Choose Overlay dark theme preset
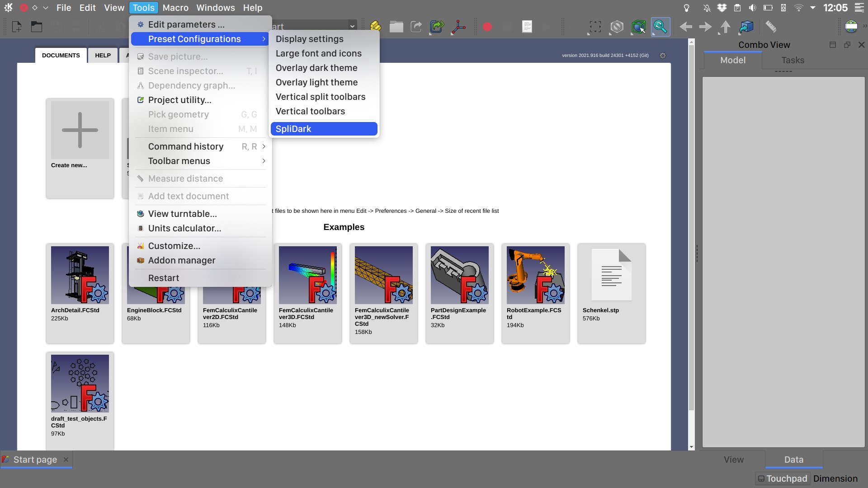The image size is (868, 488). click(324, 68)
